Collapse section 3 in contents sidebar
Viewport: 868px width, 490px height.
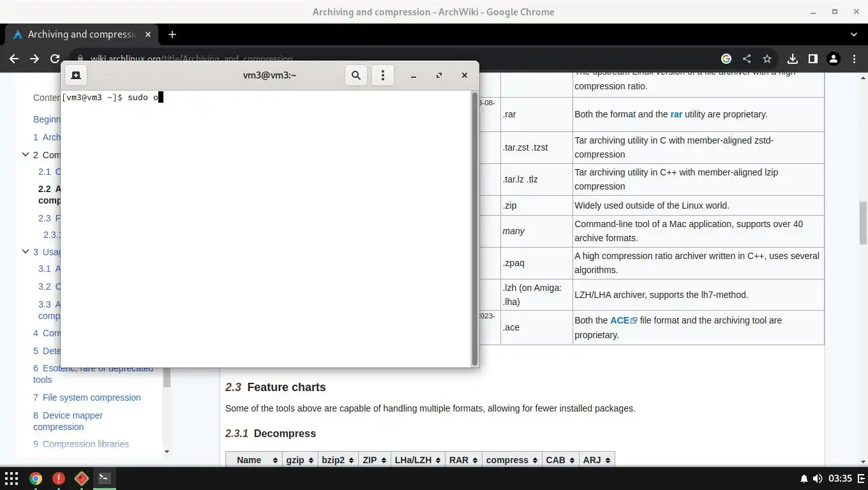click(26, 251)
